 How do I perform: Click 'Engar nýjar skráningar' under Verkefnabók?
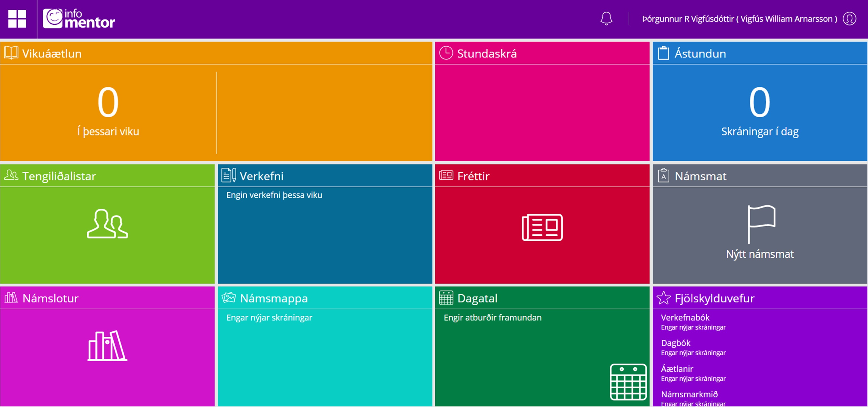pos(693,327)
